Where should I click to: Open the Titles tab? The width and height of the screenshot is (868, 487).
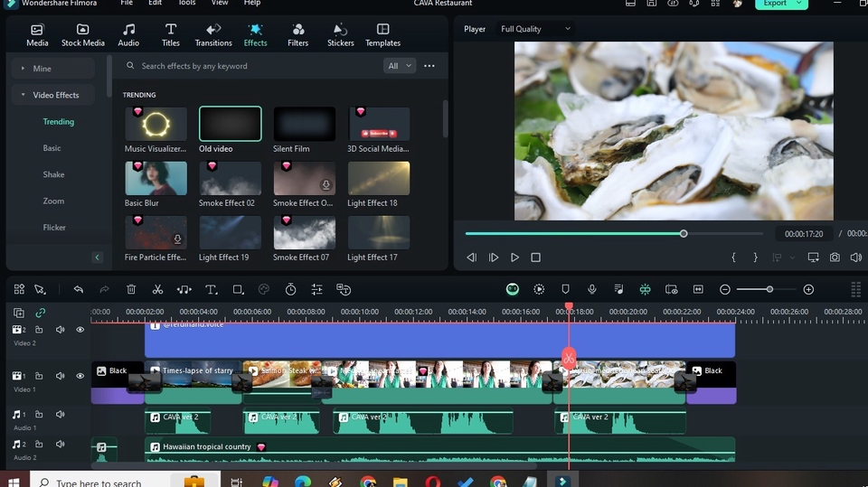point(171,35)
